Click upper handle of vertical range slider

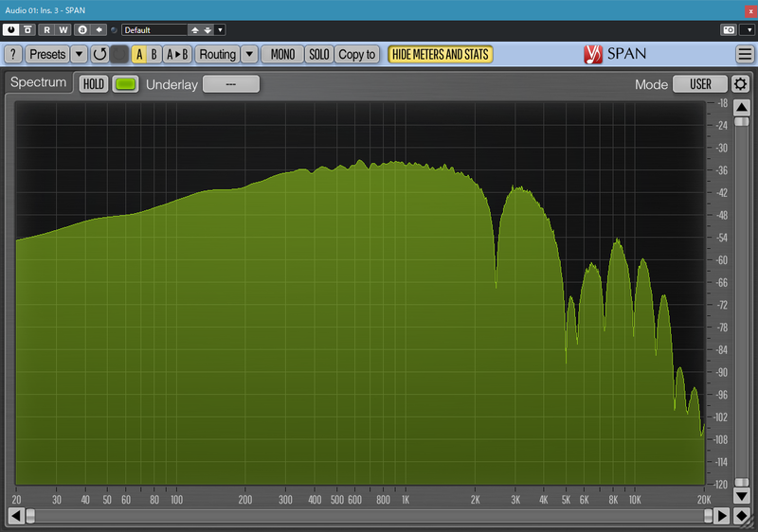[742, 121]
